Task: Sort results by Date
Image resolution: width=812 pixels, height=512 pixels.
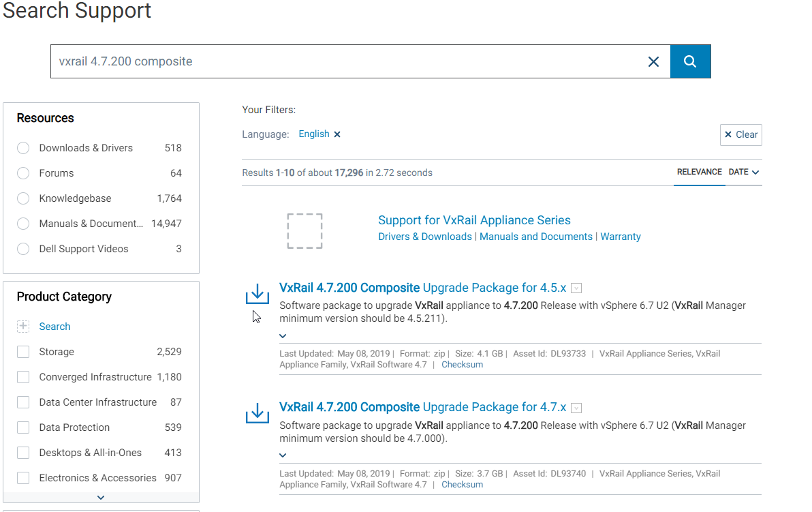Action: pos(743,172)
